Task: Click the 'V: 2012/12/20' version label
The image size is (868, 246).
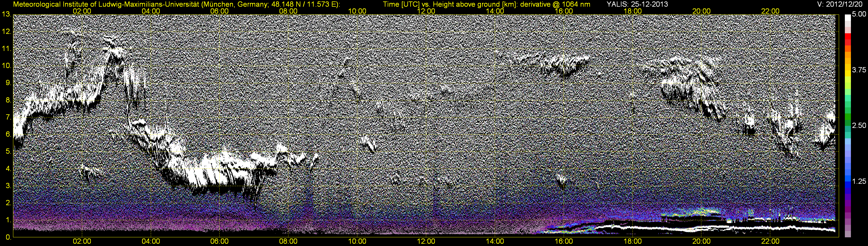Action: click(840, 4)
